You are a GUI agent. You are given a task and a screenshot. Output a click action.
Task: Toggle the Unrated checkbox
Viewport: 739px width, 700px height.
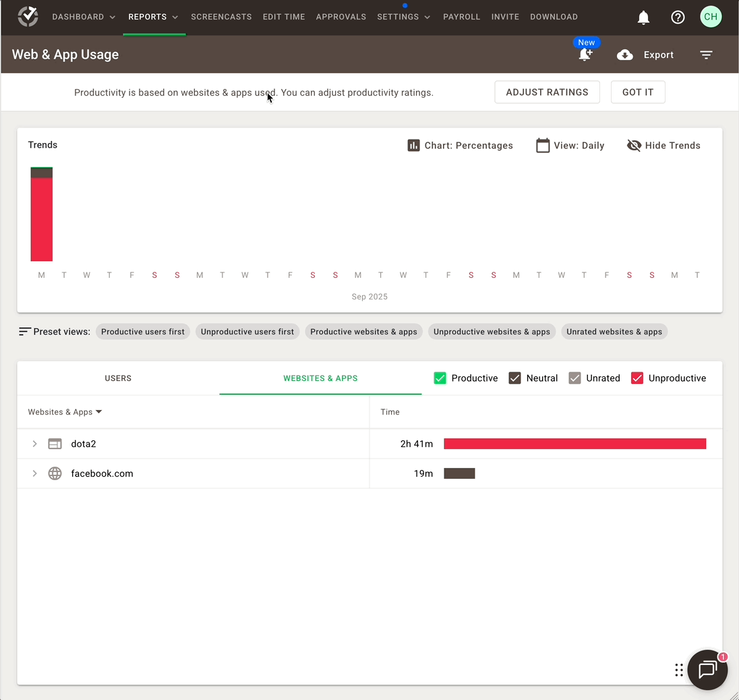tap(574, 378)
